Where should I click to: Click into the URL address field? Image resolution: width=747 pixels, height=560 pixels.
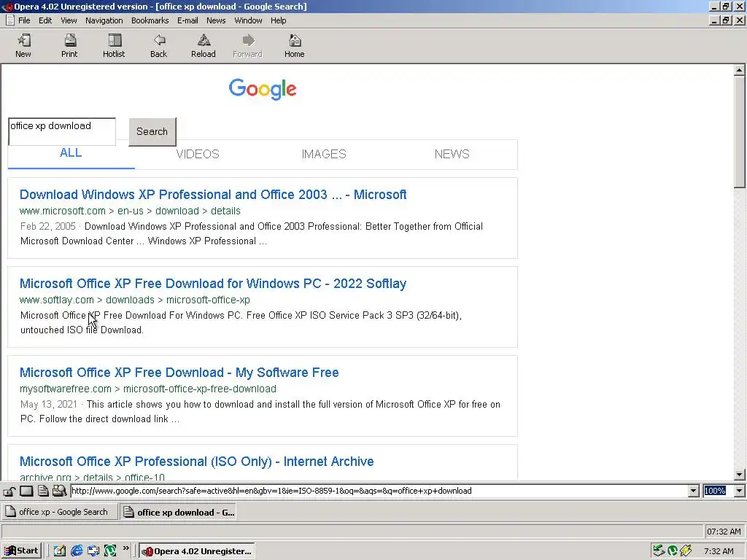click(x=379, y=491)
